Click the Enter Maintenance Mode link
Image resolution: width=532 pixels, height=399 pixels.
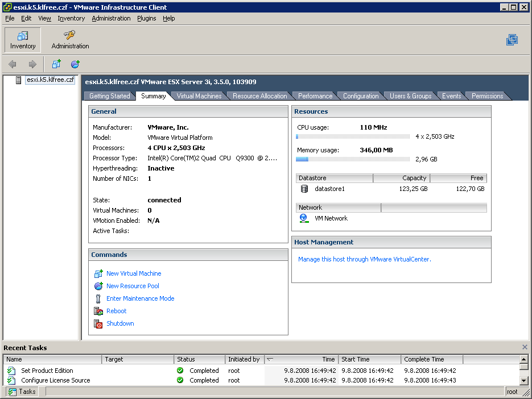click(140, 298)
